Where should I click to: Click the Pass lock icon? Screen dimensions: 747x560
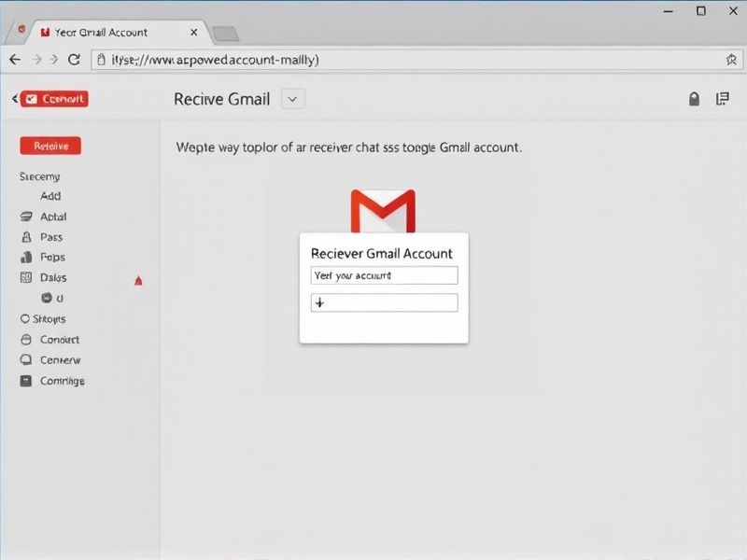26,237
